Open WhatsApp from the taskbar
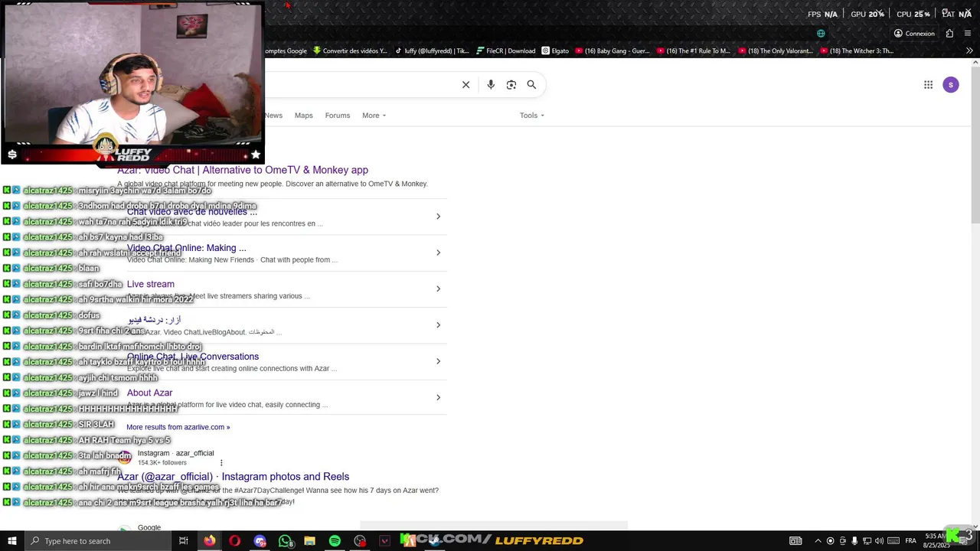 pyautogui.click(x=286, y=541)
